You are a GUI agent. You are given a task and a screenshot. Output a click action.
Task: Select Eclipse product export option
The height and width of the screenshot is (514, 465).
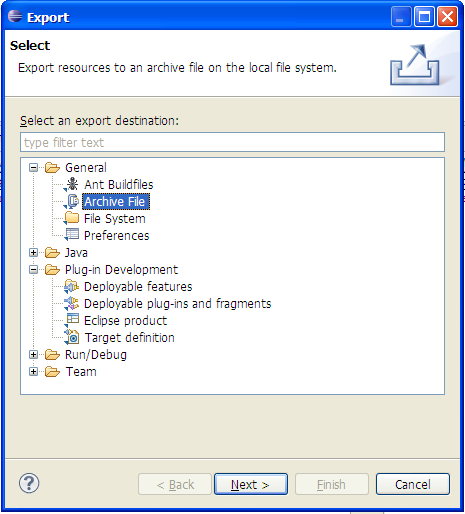click(125, 321)
